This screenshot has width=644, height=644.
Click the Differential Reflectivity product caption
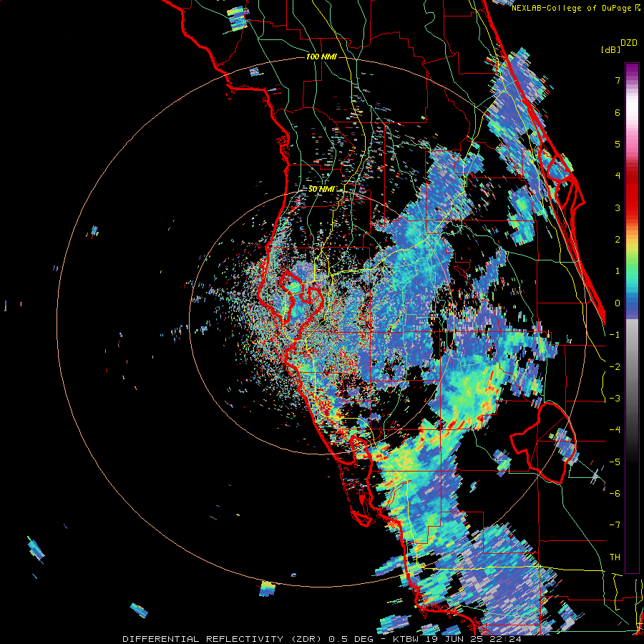tap(322, 639)
